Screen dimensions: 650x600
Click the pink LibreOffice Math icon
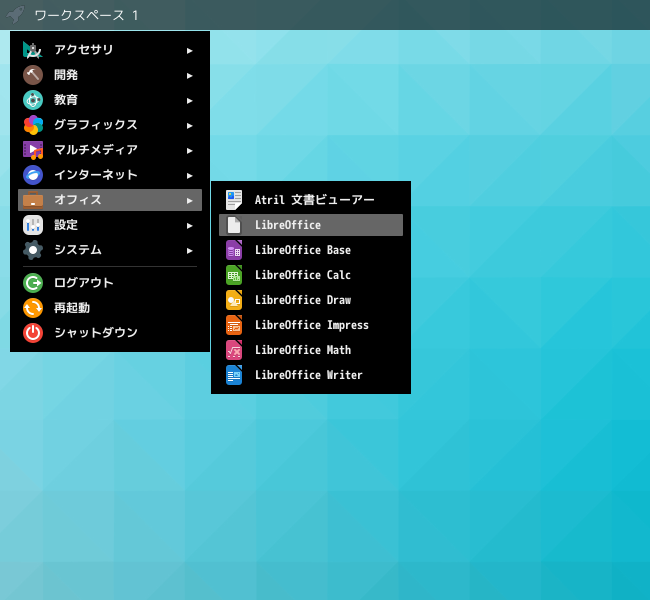point(234,350)
